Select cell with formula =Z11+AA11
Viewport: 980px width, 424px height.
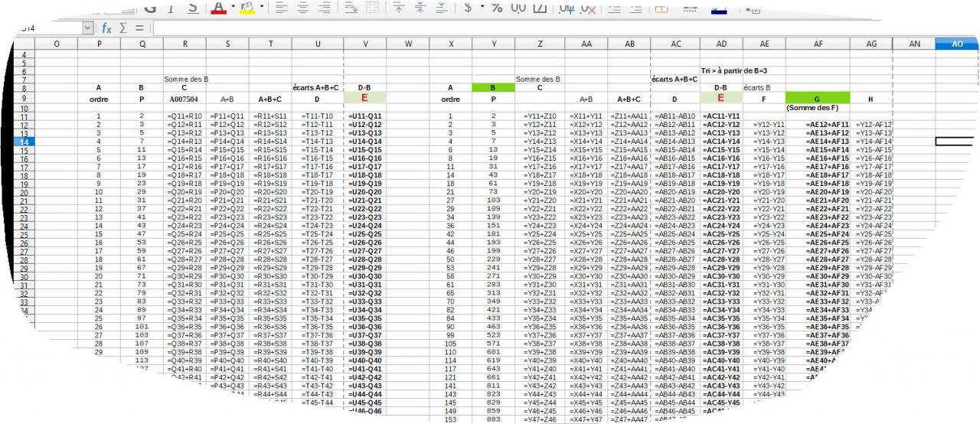point(629,116)
